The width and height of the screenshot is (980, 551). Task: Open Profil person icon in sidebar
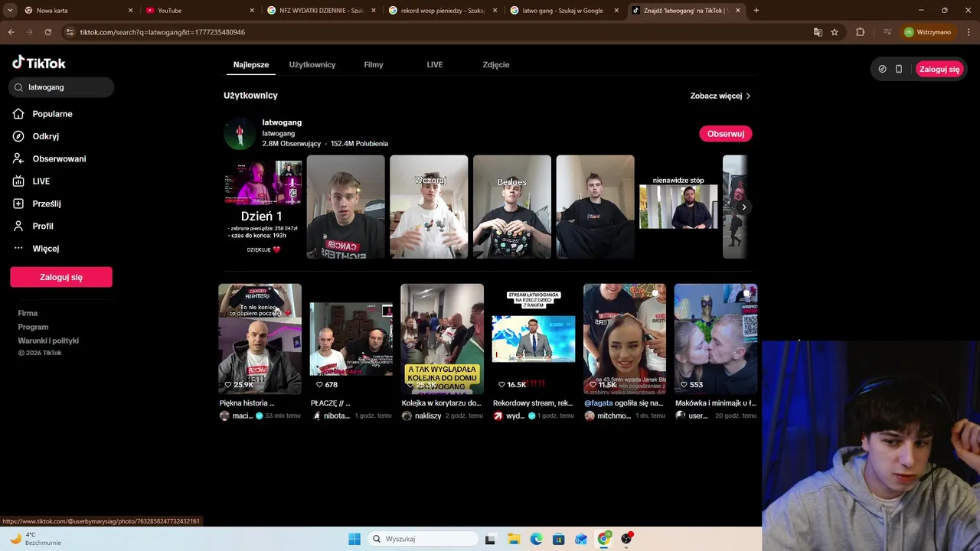(18, 226)
